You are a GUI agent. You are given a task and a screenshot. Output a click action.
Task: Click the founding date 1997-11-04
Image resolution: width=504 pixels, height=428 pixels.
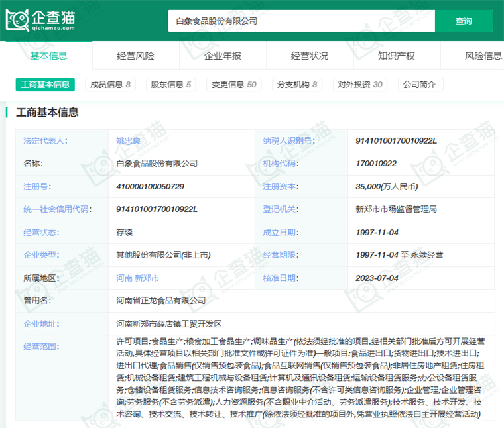click(377, 232)
